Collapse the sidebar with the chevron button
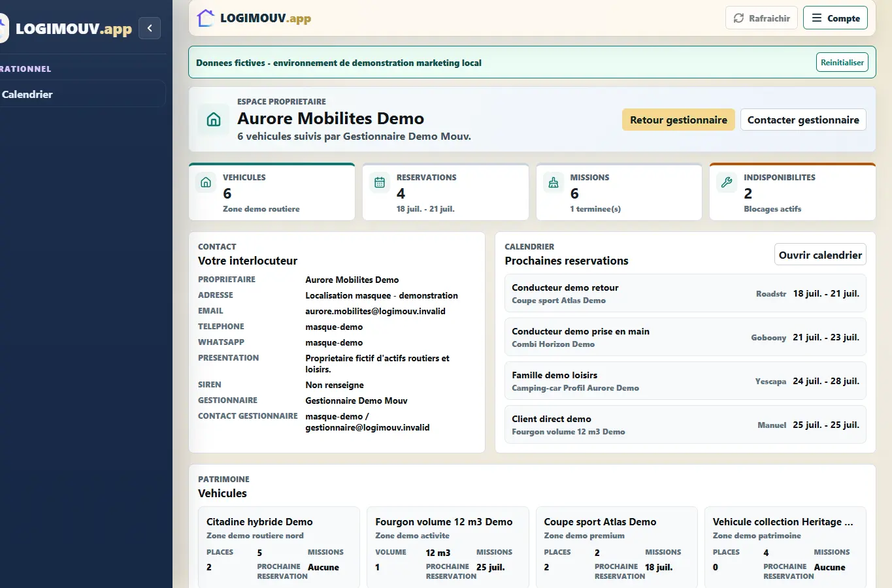 (x=150, y=28)
